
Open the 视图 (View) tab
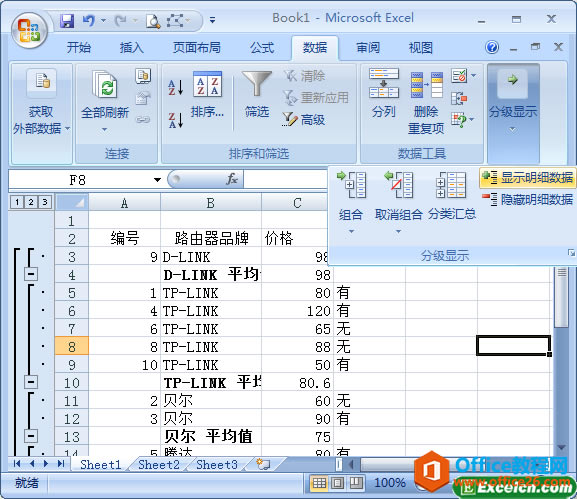click(421, 47)
